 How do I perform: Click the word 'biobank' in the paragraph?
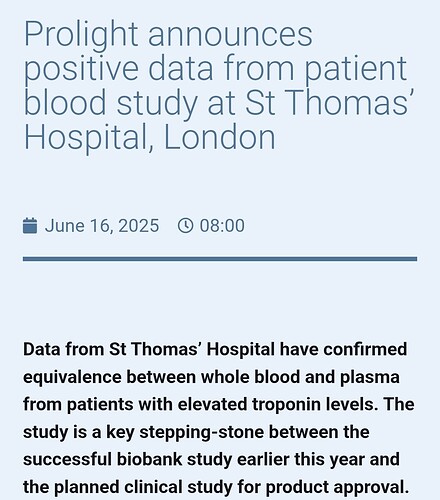pos(149,459)
